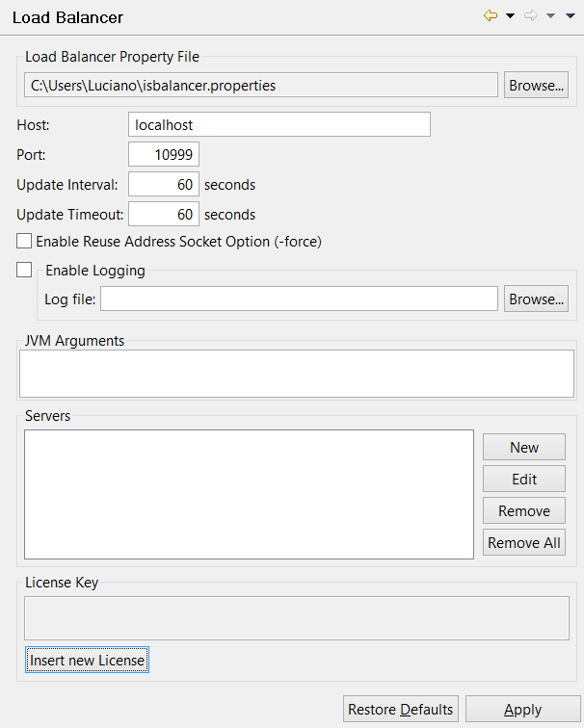Open the forward history dropdown arrow
The height and width of the screenshot is (728, 584).
coord(550,16)
